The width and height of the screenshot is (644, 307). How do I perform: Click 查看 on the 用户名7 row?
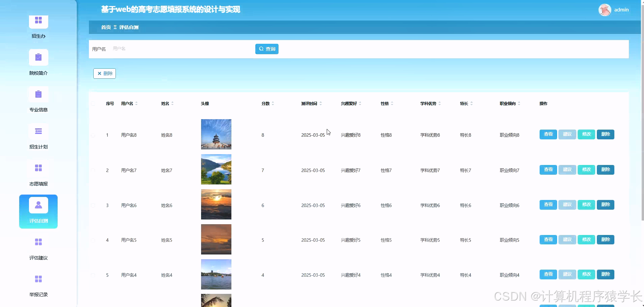(x=548, y=170)
